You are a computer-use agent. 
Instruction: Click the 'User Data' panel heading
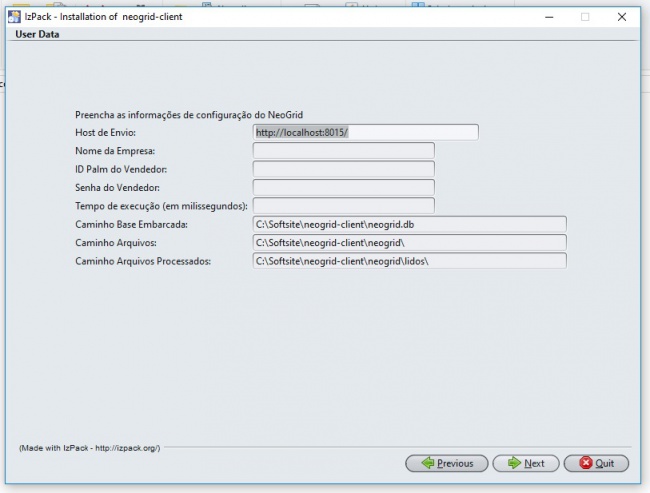[37, 34]
